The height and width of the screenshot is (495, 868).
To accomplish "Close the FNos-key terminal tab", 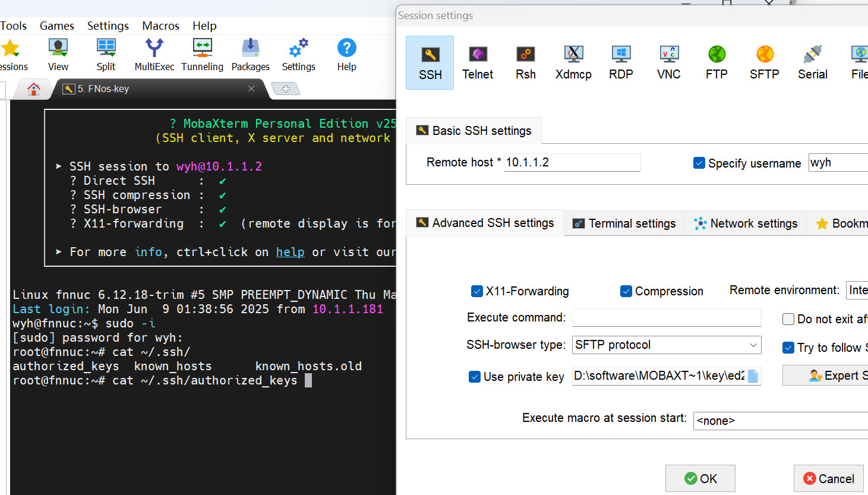I will 251,89.
